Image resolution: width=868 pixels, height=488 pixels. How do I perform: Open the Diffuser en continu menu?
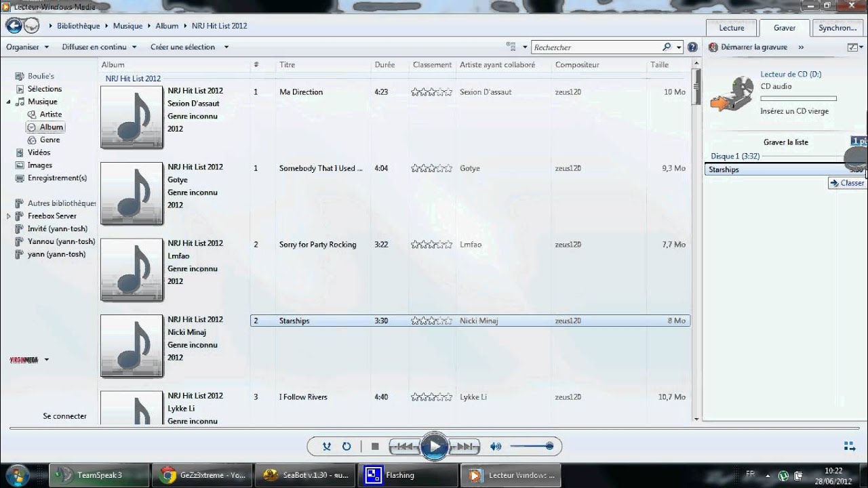coord(99,47)
